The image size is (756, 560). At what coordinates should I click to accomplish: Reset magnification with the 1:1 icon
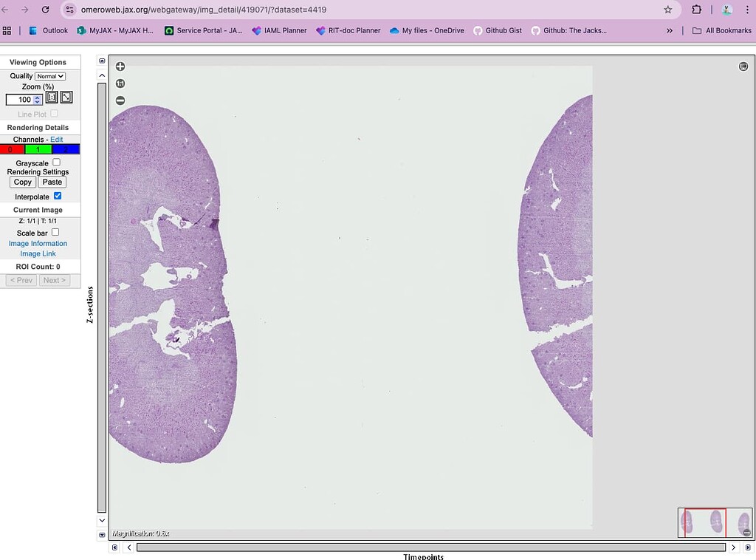(120, 83)
